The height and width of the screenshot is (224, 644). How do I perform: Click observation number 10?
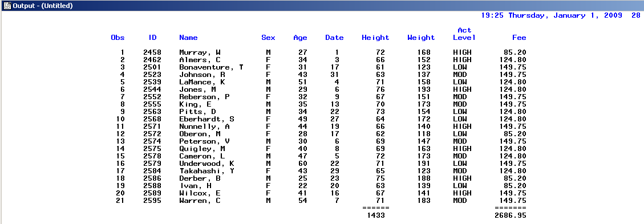tap(120, 119)
